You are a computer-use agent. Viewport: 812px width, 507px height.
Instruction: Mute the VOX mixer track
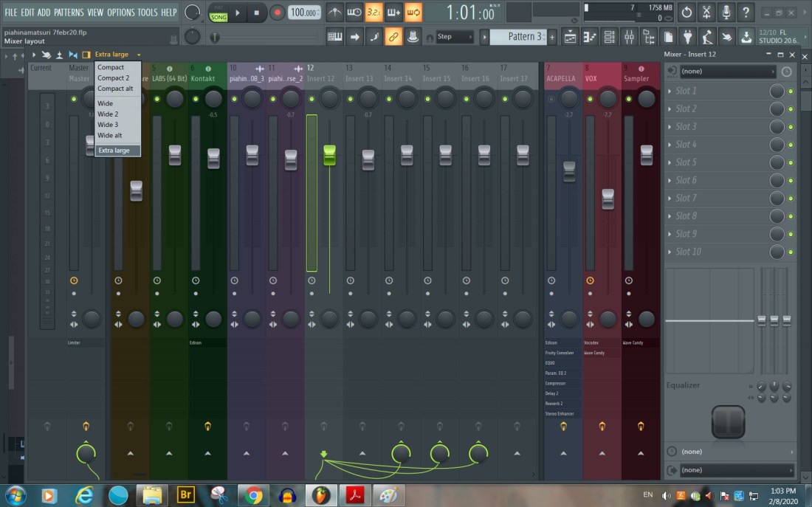[x=590, y=99]
